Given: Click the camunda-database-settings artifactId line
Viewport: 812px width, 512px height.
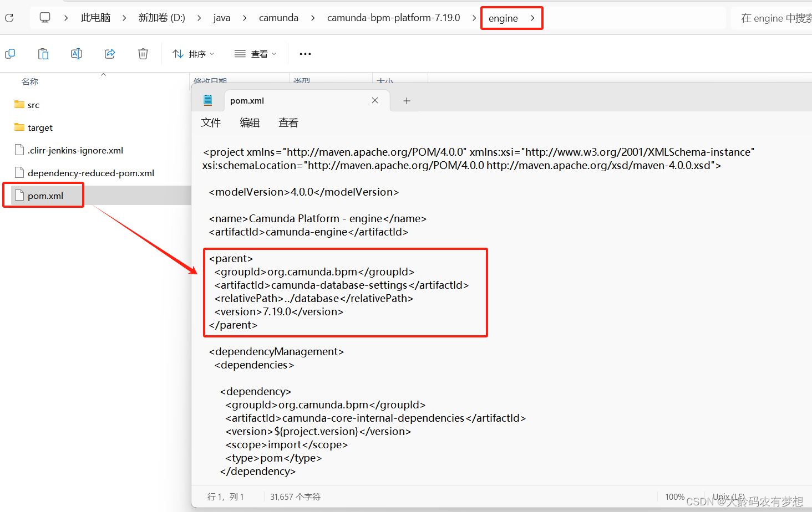Looking at the screenshot, I should [342, 285].
